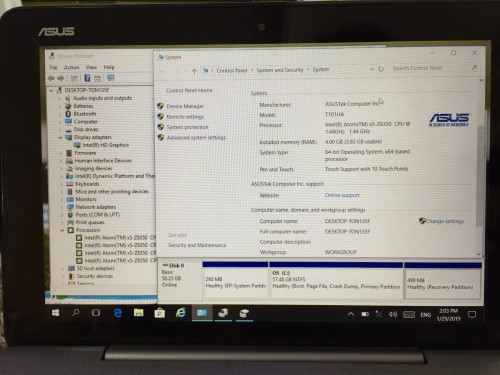Click Device Manager help toolbar icon
This screenshot has width=500, height=375.
[x=87, y=78]
